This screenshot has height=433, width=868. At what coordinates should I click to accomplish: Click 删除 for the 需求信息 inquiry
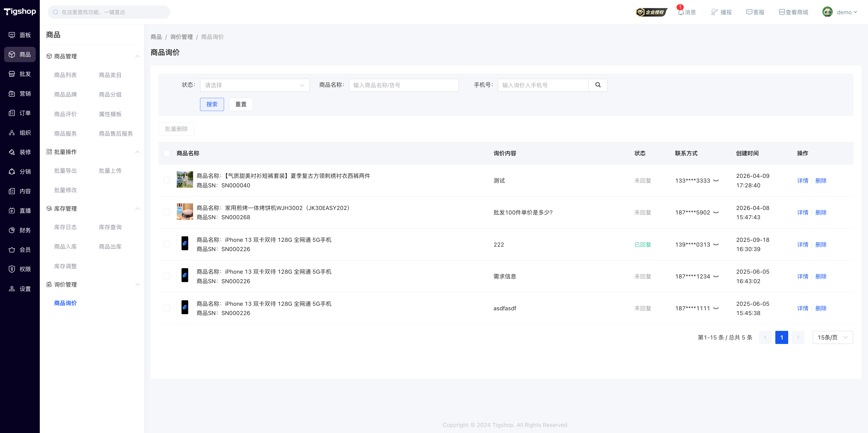point(821,277)
